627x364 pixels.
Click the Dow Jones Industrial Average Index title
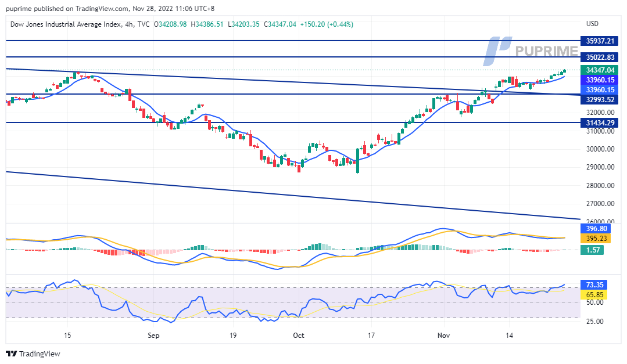(66, 24)
